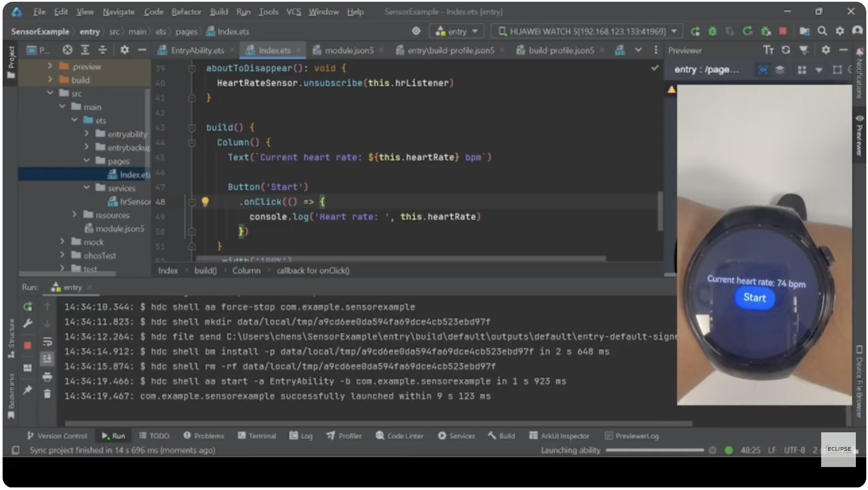Expand the resources folder in project tree
This screenshot has width=868, height=490.
tap(75, 215)
